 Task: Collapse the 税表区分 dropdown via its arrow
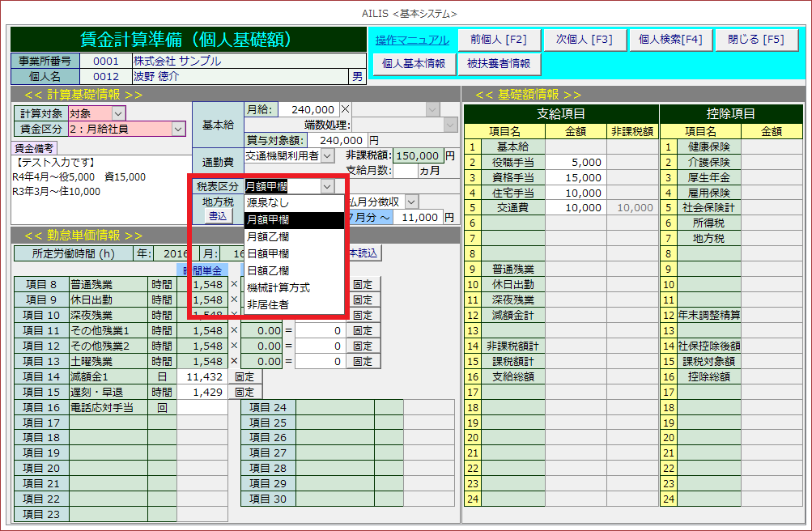click(x=326, y=186)
